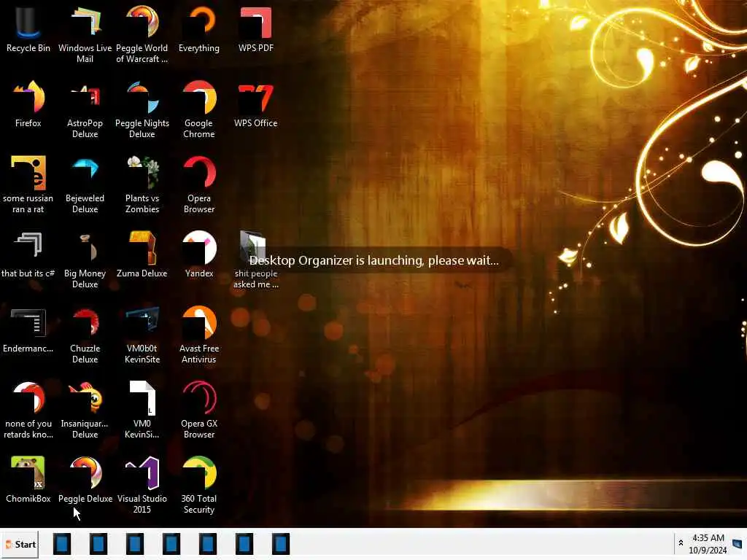Select the ChomikBox icon

(28, 480)
